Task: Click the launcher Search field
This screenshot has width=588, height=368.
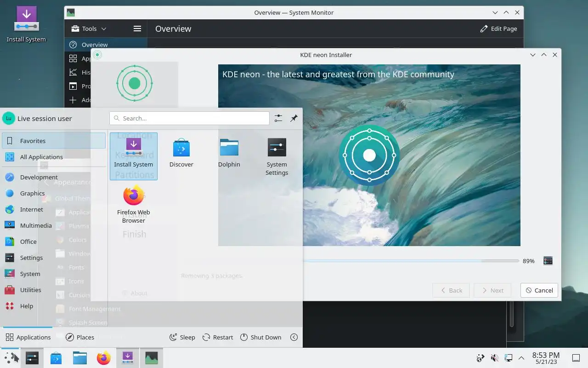Action: tap(189, 118)
